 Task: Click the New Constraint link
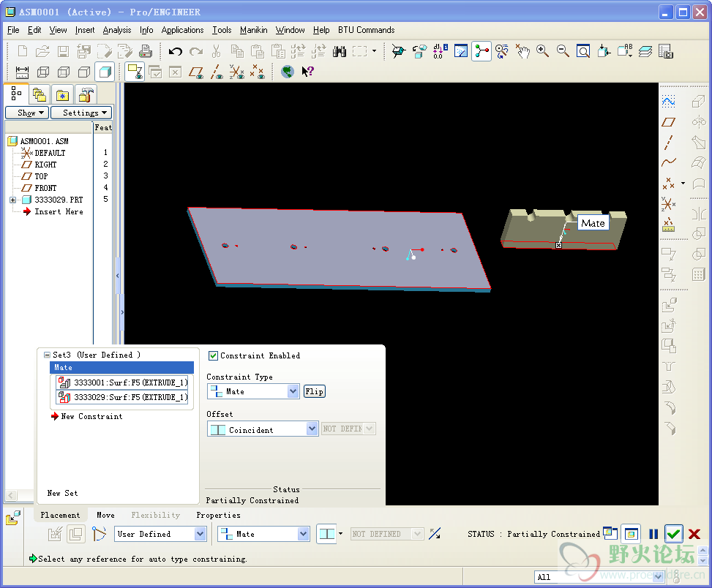[x=91, y=416]
